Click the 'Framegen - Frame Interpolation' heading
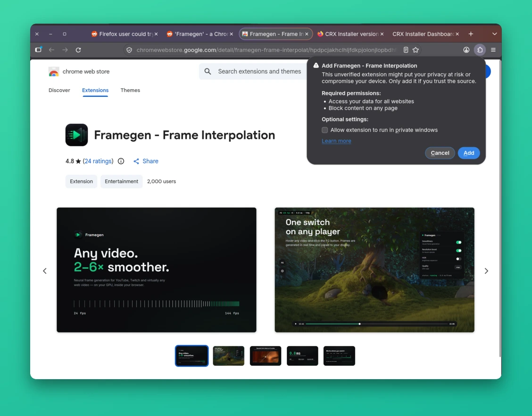The height and width of the screenshot is (416, 532). 184,135
